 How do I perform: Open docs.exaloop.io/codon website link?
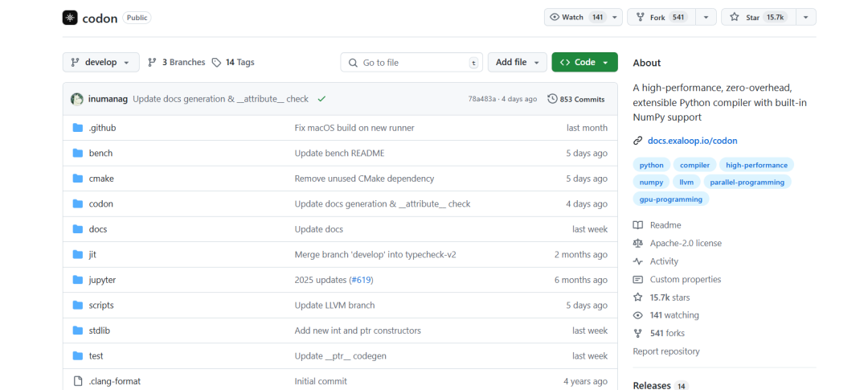(x=692, y=141)
